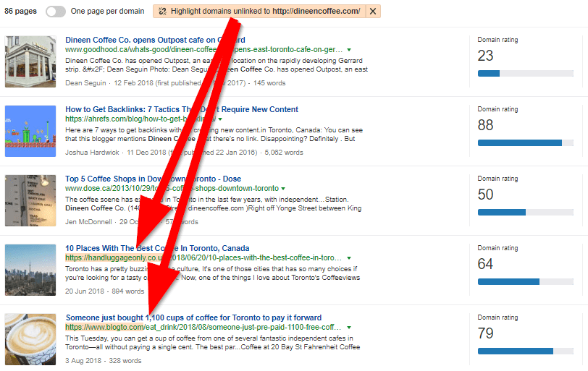588x371 pixels.
Task: Click the 145 words count
Action: click(269, 83)
